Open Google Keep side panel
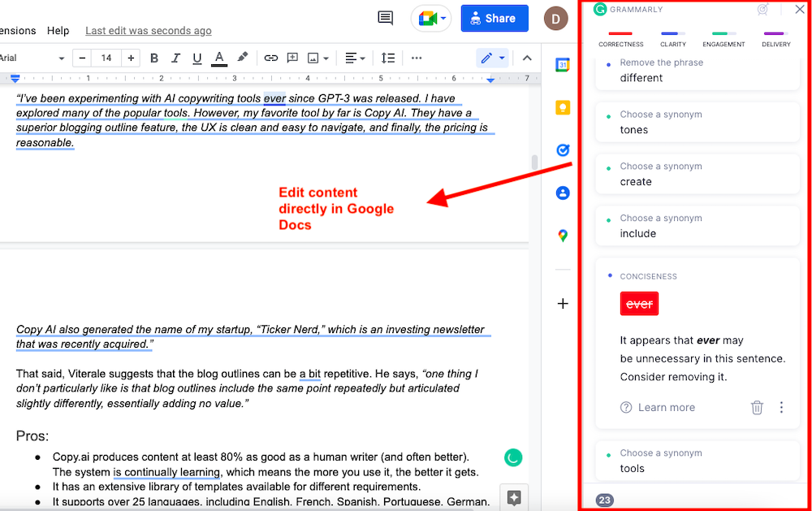 pyautogui.click(x=563, y=107)
